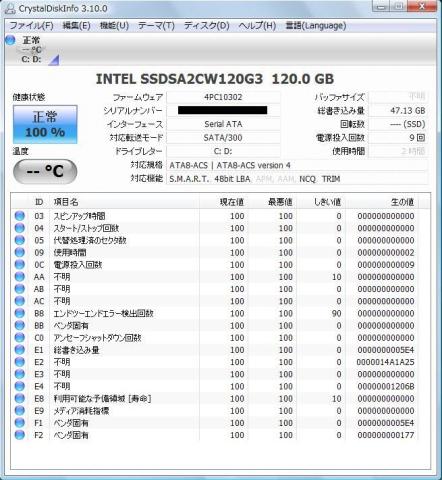Viewport: 442px width, 480px height.
Task: Click the status orb for row E4
Action: point(20,386)
